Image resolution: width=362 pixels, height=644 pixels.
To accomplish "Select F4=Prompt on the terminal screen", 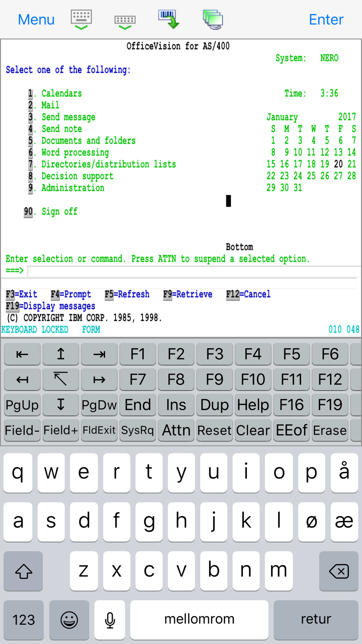I will coord(71,294).
